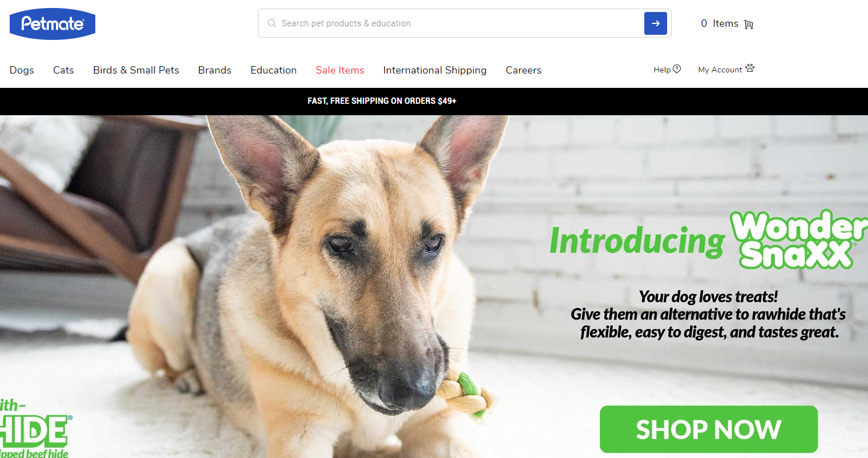Expand the Brands menu
The height and width of the screenshot is (458, 868).
(215, 70)
